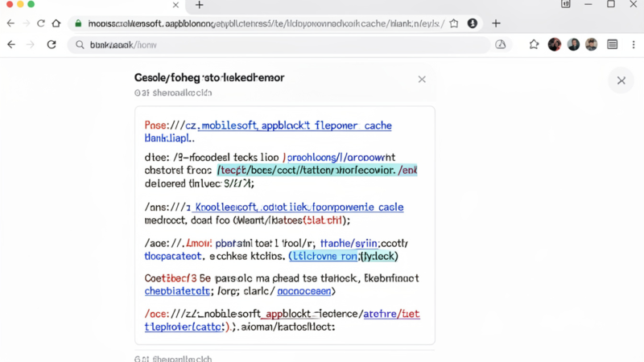Go back using the top navigation arrow

pyautogui.click(x=10, y=23)
